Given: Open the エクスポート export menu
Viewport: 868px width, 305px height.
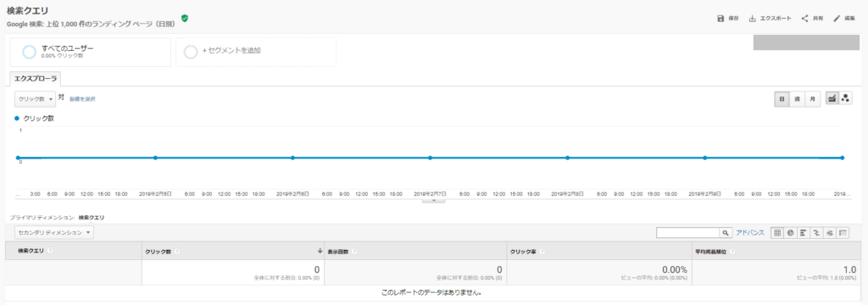Looking at the screenshot, I should coord(770,19).
